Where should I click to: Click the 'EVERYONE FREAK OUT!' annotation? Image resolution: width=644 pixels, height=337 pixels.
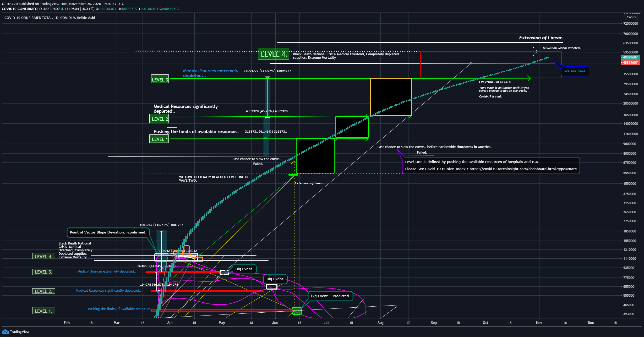[495, 82]
